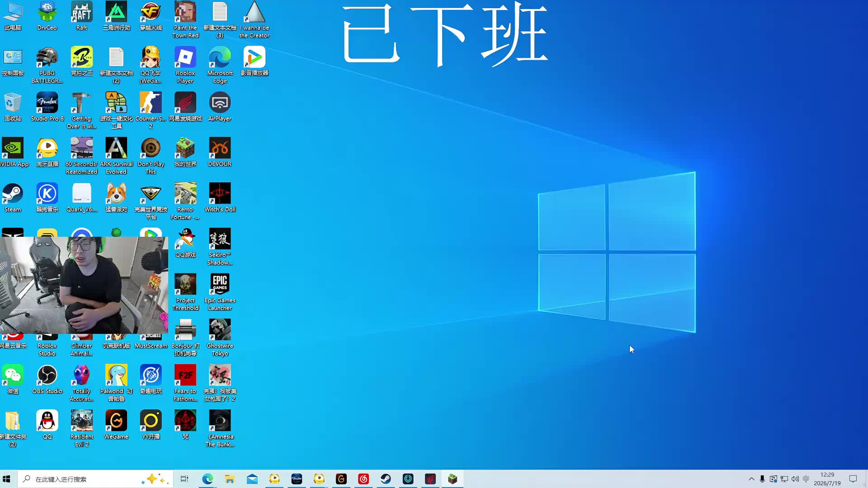Open Project Threshold desktop icon
Viewport: 868px width, 488px height.
pos(185,292)
